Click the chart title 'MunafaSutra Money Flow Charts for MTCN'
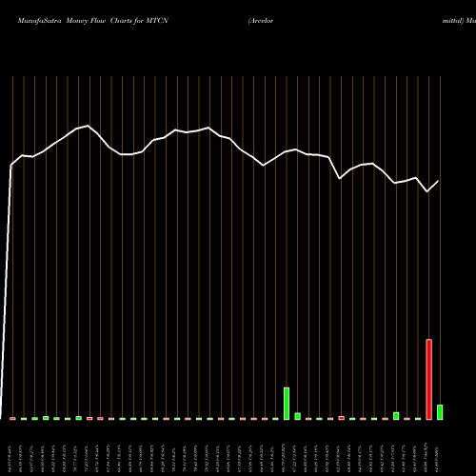This screenshot has height=476, width=476. (93, 21)
